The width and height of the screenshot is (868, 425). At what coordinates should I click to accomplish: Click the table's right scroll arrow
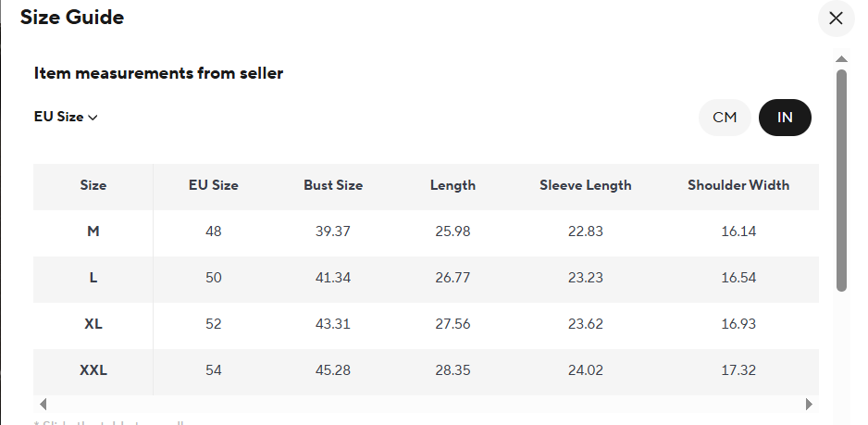[809, 405]
